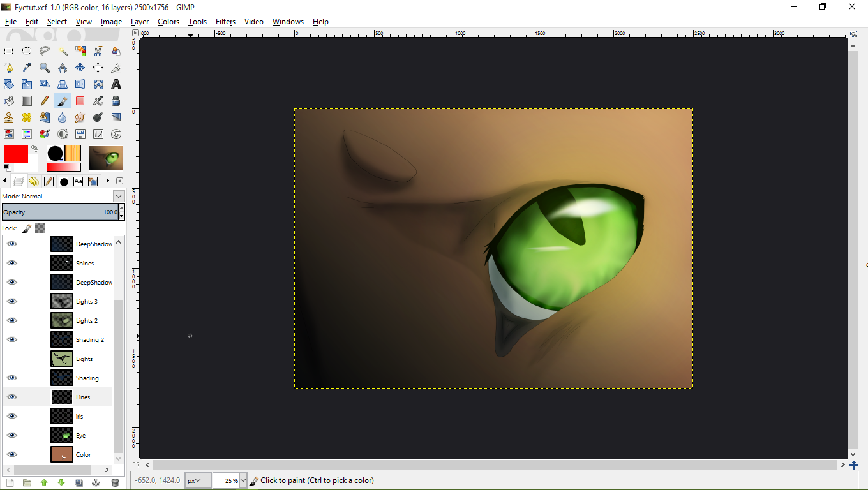Viewport: 868px width, 490px height.
Task: Open the Windows menu
Action: [288, 21]
